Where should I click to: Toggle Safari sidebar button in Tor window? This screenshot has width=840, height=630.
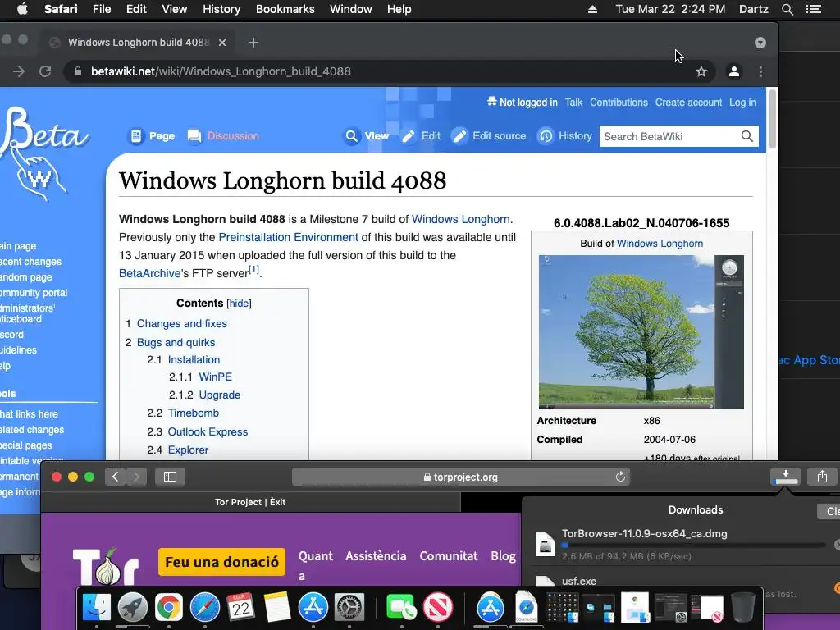(170, 477)
